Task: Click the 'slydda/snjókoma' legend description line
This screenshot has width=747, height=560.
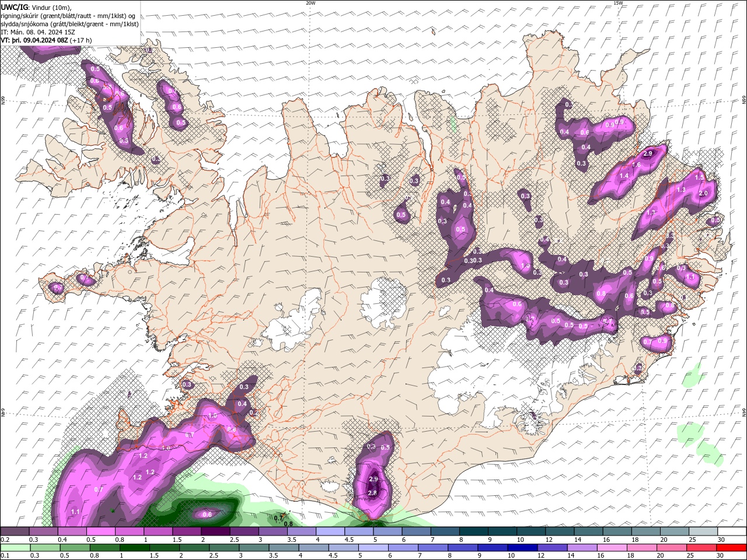Action: (70, 24)
